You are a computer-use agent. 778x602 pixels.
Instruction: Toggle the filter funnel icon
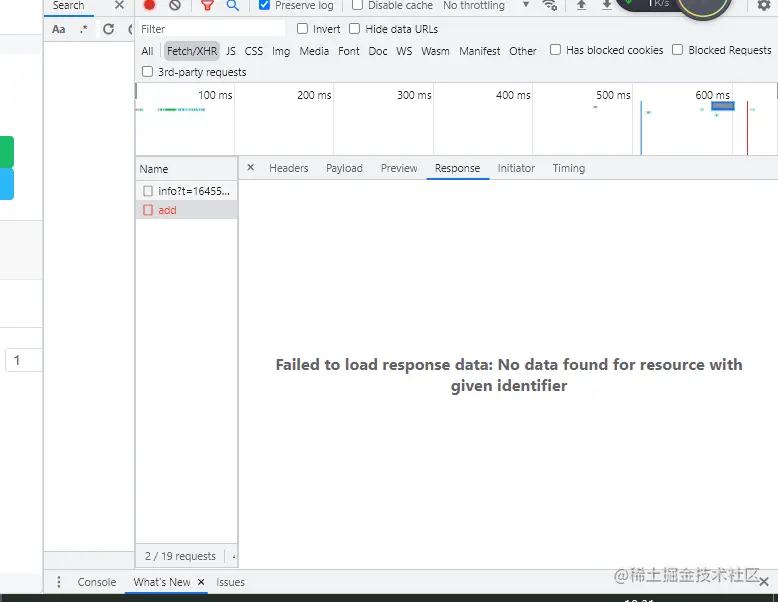[x=207, y=5]
